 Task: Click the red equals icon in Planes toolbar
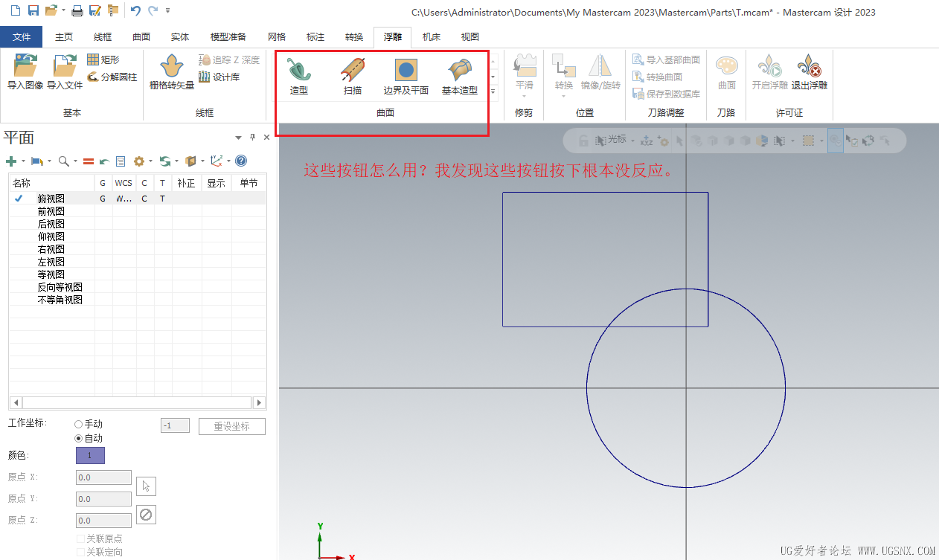click(88, 161)
